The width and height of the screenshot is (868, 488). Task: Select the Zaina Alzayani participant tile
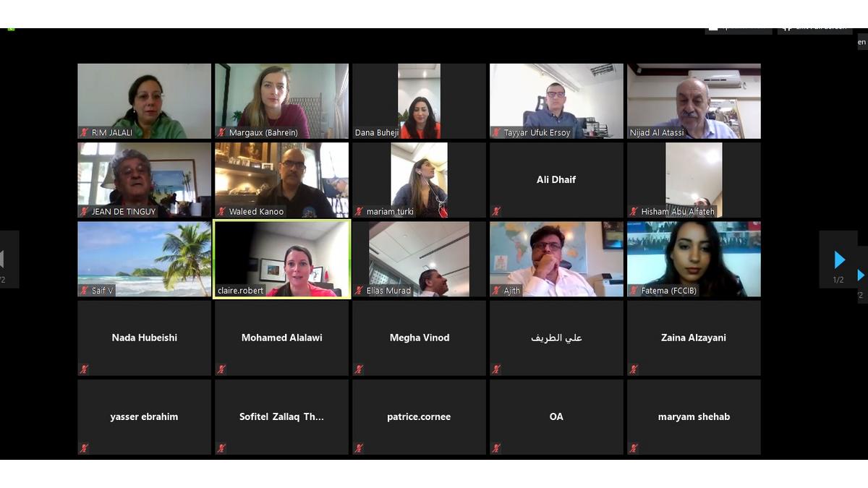point(694,338)
